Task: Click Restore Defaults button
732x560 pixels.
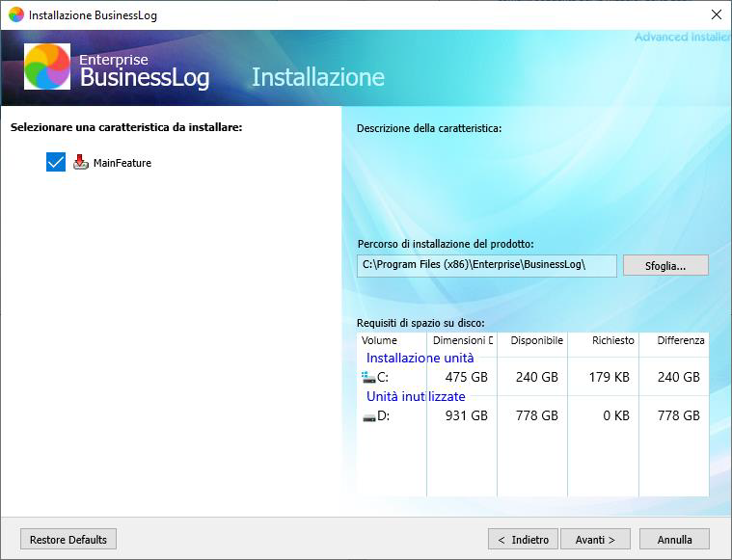Action: pyautogui.click(x=68, y=540)
